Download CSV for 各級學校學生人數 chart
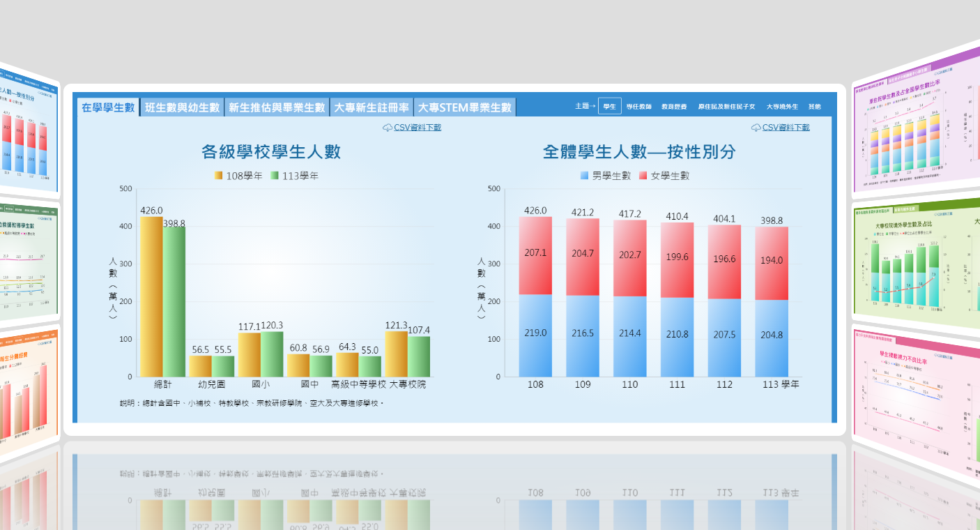The image size is (980, 530). point(417,128)
